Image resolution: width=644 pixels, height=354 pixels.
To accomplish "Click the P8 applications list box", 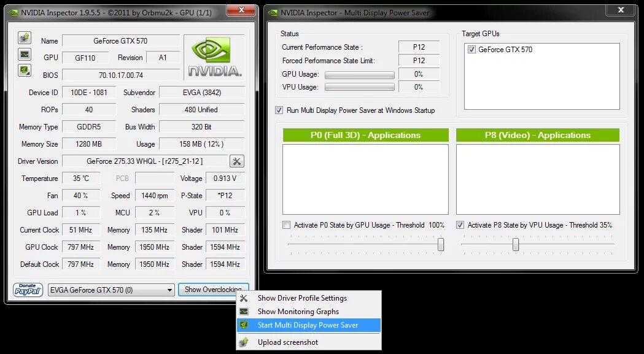I will point(538,180).
